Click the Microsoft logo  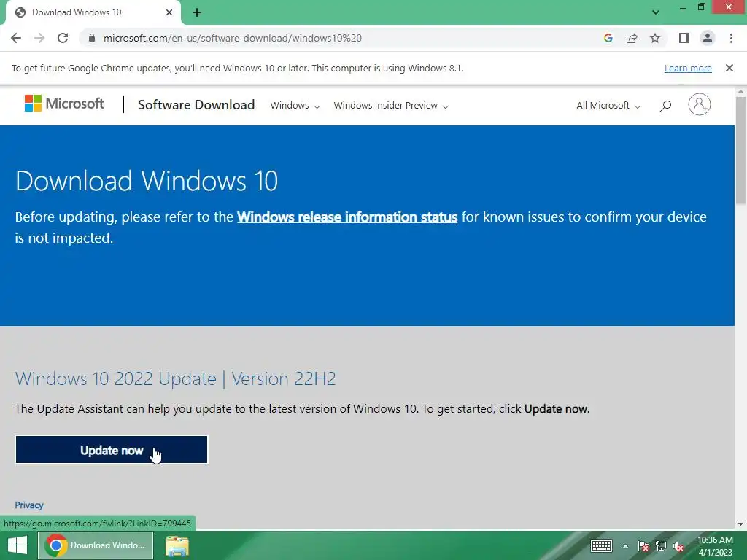[x=64, y=104]
